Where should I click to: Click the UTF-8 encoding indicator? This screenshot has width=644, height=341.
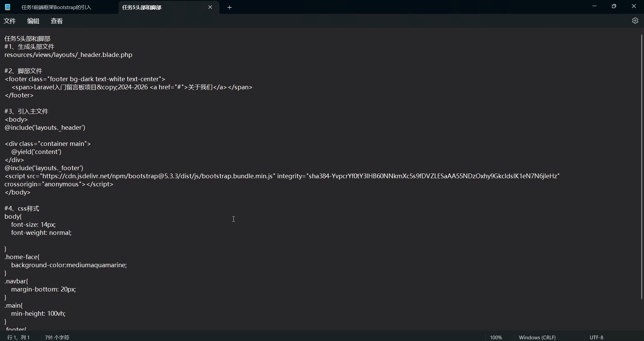[597, 337]
